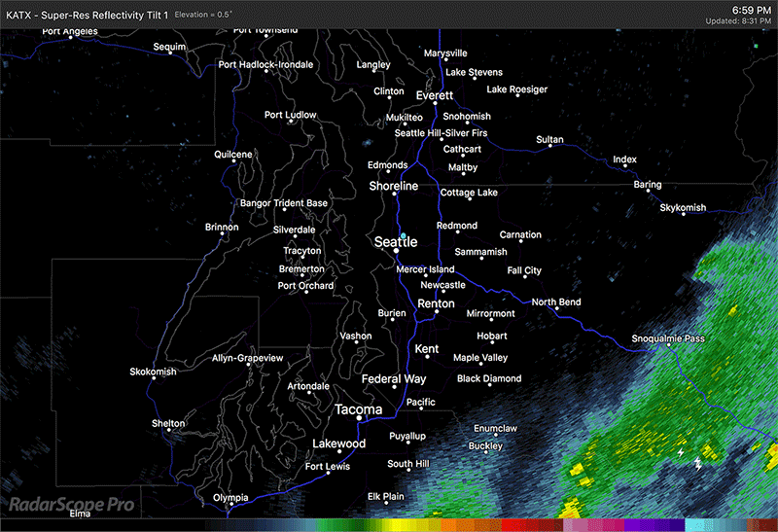This screenshot has height=532, width=778.
Task: Click the RadarScope Pro logo
Action: (72, 505)
